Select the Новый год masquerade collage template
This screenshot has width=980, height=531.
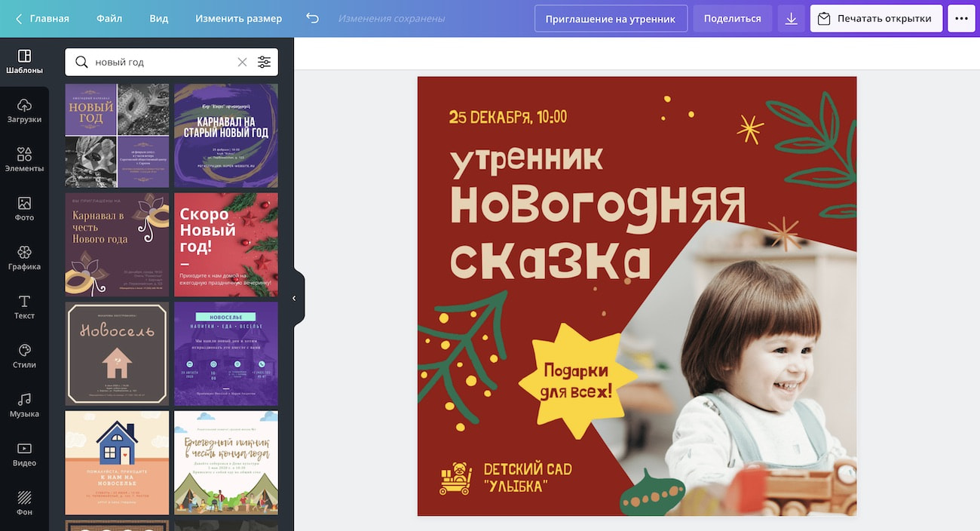pyautogui.click(x=117, y=135)
